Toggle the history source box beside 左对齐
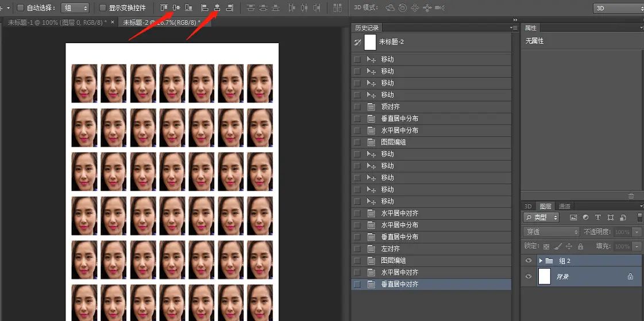 pyautogui.click(x=357, y=249)
